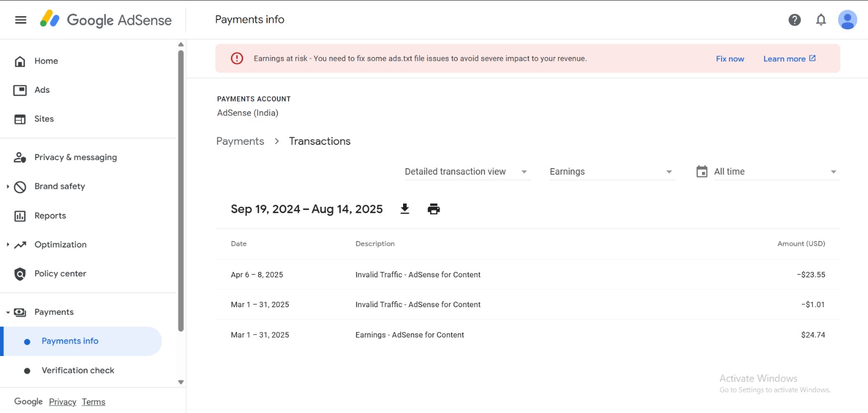Open Policy center in the sidebar
The height and width of the screenshot is (413, 868).
click(60, 274)
